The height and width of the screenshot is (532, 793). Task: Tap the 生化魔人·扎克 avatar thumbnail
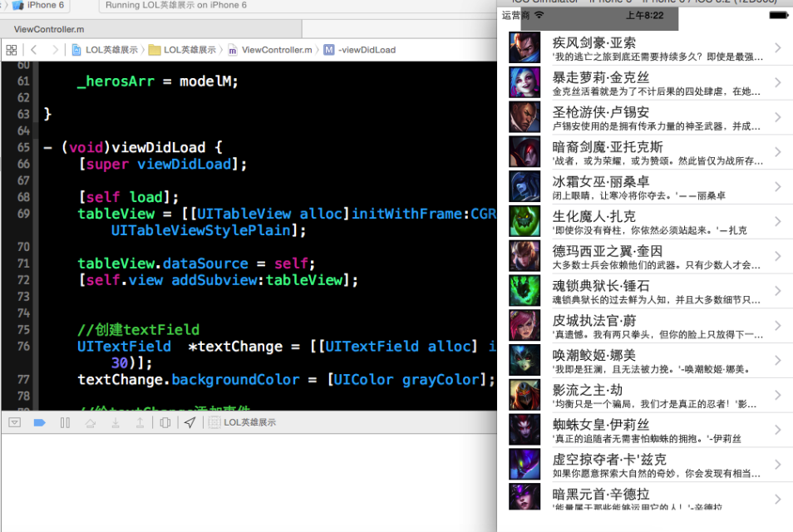coord(525,221)
